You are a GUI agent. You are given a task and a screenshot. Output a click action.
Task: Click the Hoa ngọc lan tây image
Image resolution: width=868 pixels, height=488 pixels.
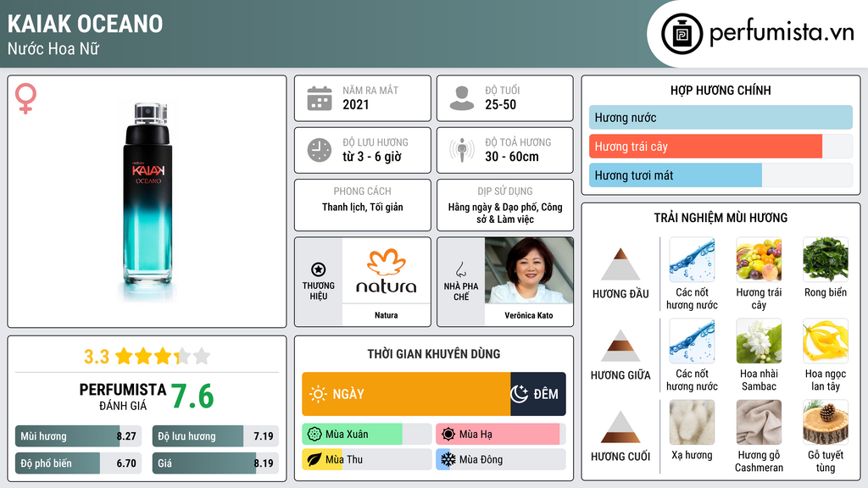point(826,341)
